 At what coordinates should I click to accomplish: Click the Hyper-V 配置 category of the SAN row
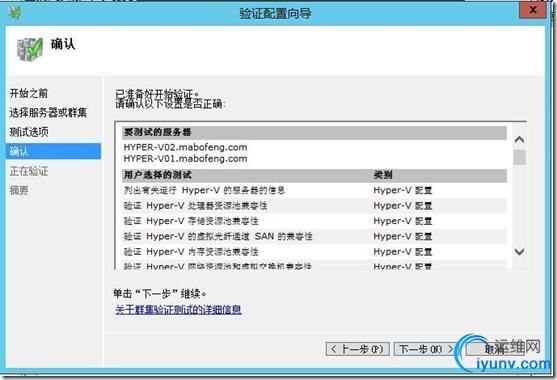click(x=402, y=236)
